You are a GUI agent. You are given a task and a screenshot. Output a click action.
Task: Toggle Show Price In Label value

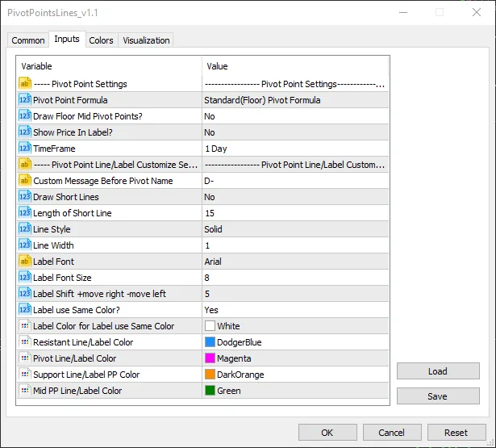click(294, 132)
